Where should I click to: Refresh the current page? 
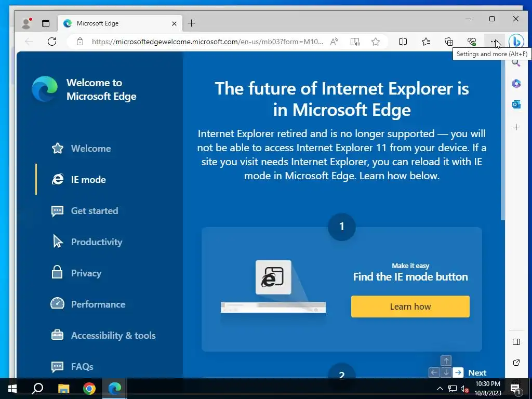coord(52,42)
